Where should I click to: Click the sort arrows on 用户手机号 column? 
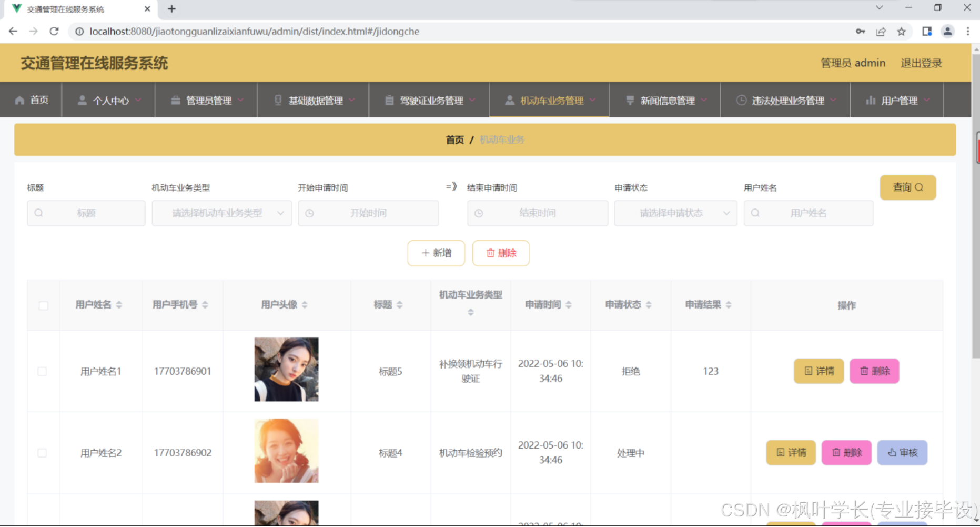[205, 305]
